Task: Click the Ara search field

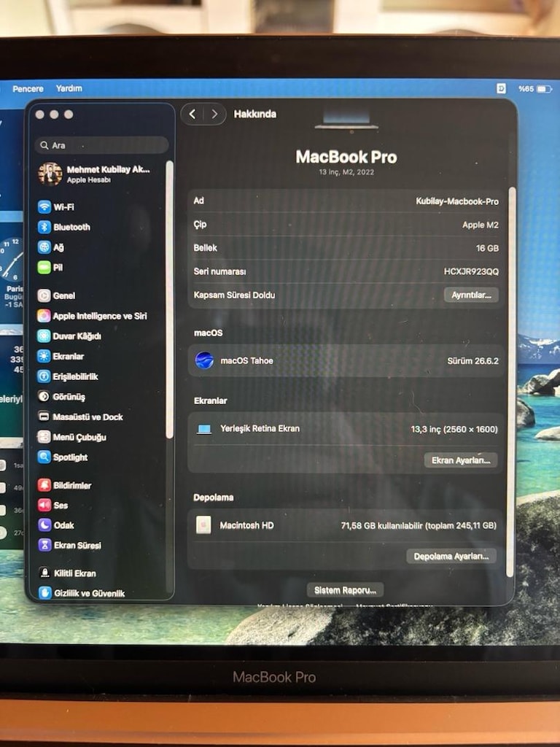Action: tap(101, 145)
